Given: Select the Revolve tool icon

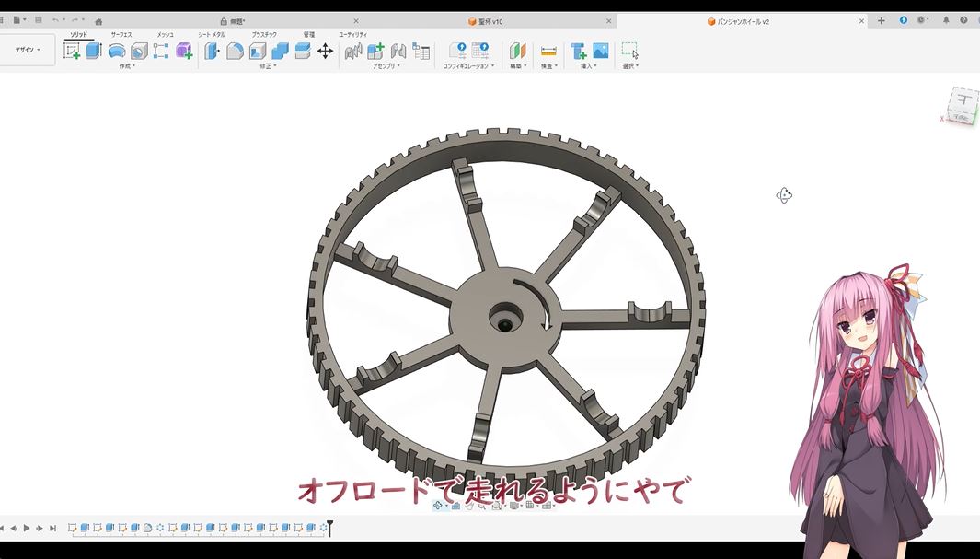Looking at the screenshot, I should tap(117, 51).
